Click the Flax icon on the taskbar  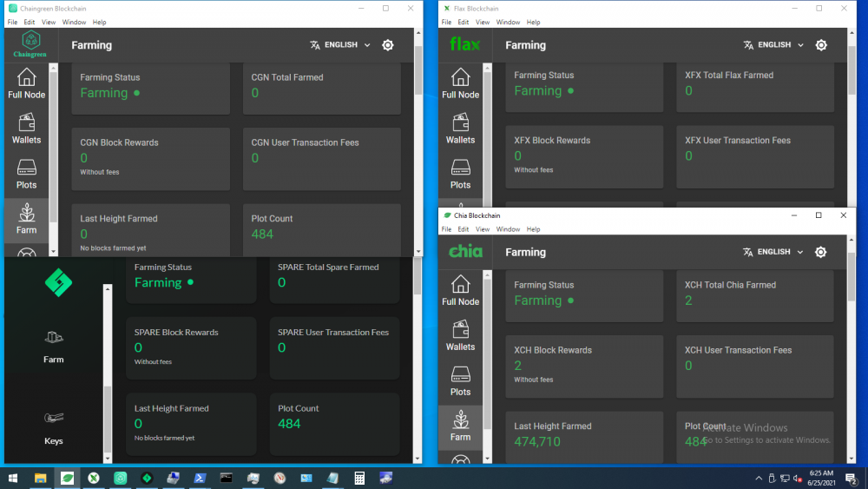(94, 478)
